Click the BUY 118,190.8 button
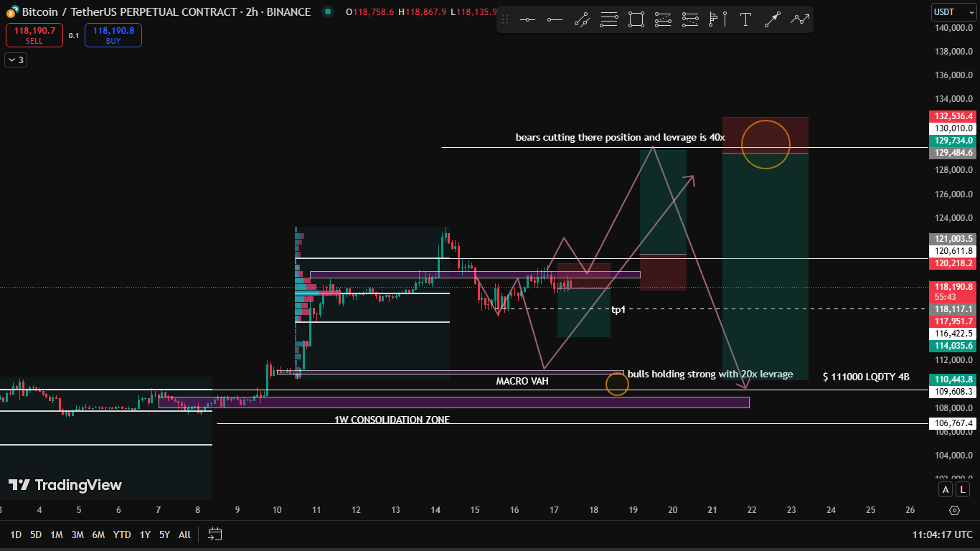980x551 pixels. (x=113, y=35)
